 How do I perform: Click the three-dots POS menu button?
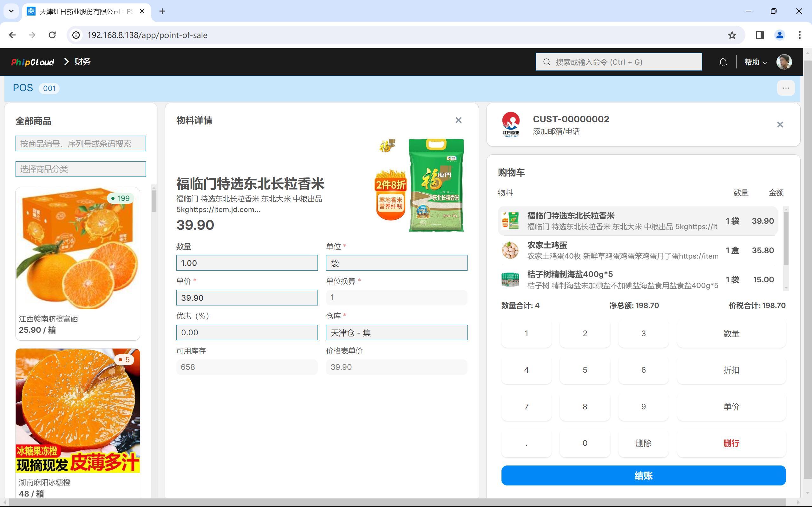785,88
